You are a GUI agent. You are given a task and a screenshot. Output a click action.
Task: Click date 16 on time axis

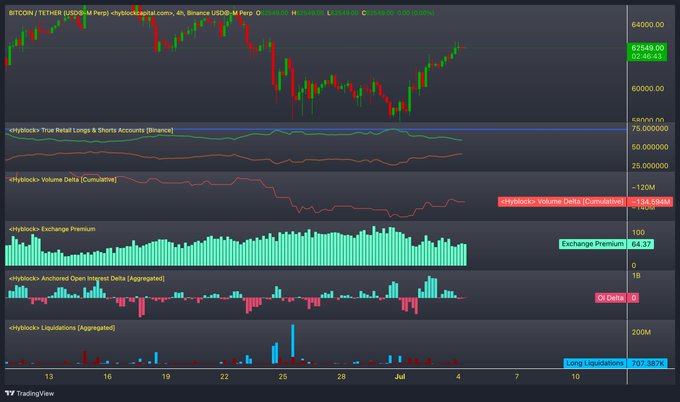[108, 376]
